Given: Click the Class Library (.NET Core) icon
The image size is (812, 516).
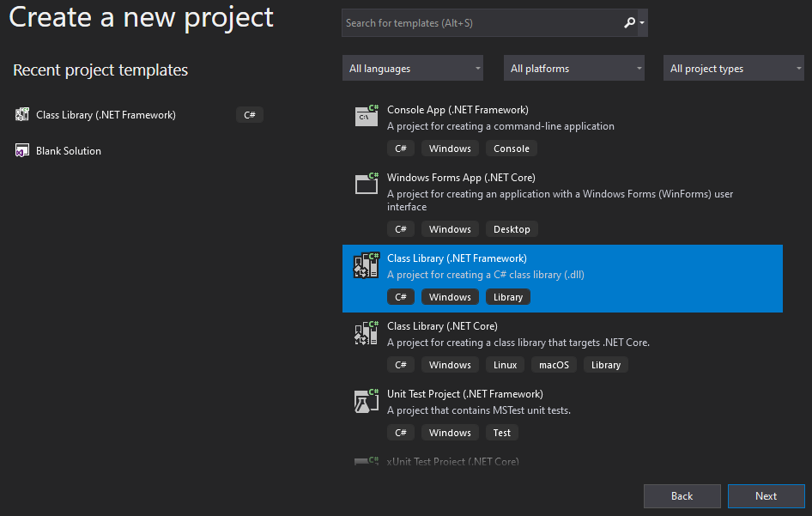Looking at the screenshot, I should pyautogui.click(x=367, y=332).
